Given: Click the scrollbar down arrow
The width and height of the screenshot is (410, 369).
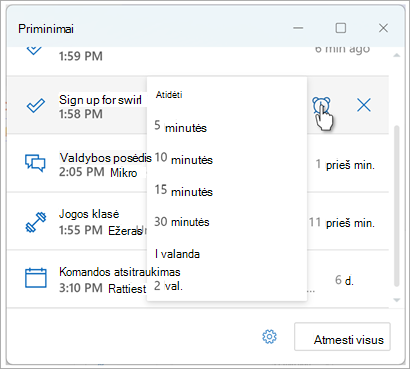Looking at the screenshot, I should (x=397, y=300).
